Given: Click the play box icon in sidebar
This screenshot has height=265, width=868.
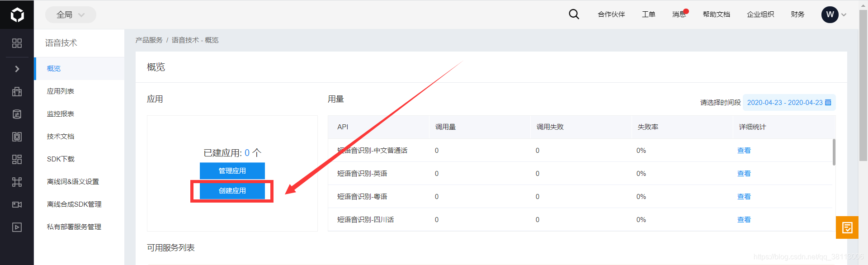Looking at the screenshot, I should pos(17,227).
